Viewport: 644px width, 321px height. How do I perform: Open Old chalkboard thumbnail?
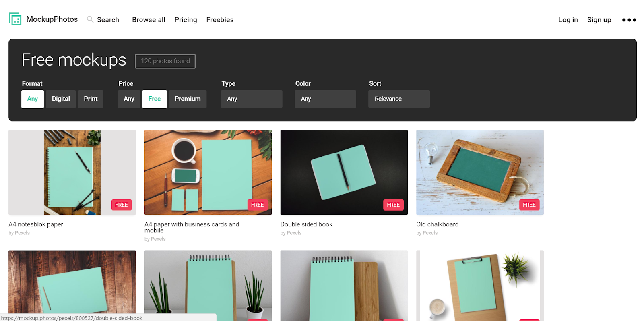[x=480, y=172]
